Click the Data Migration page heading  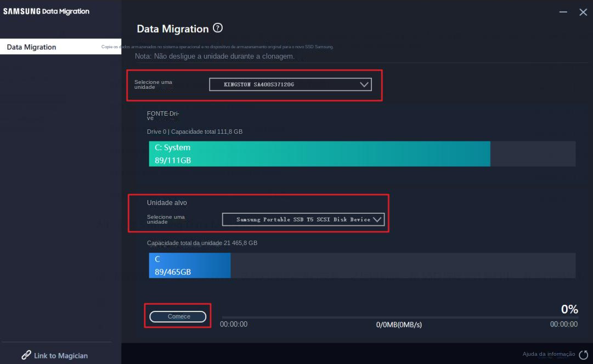click(172, 29)
